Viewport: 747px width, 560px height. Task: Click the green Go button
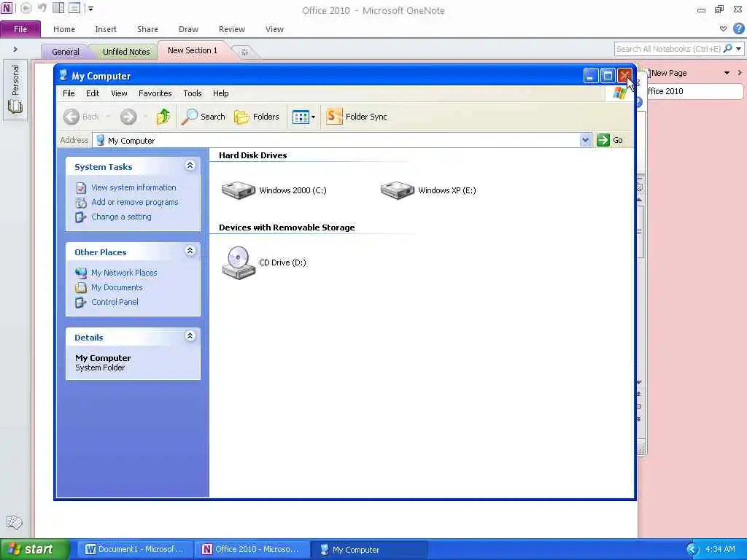tap(610, 140)
